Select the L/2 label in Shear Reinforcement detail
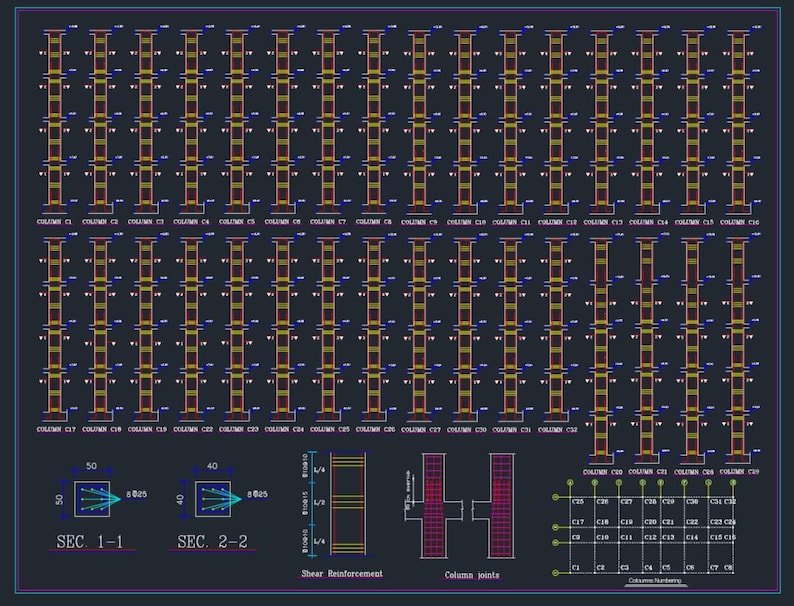The width and height of the screenshot is (794, 606). click(x=320, y=503)
